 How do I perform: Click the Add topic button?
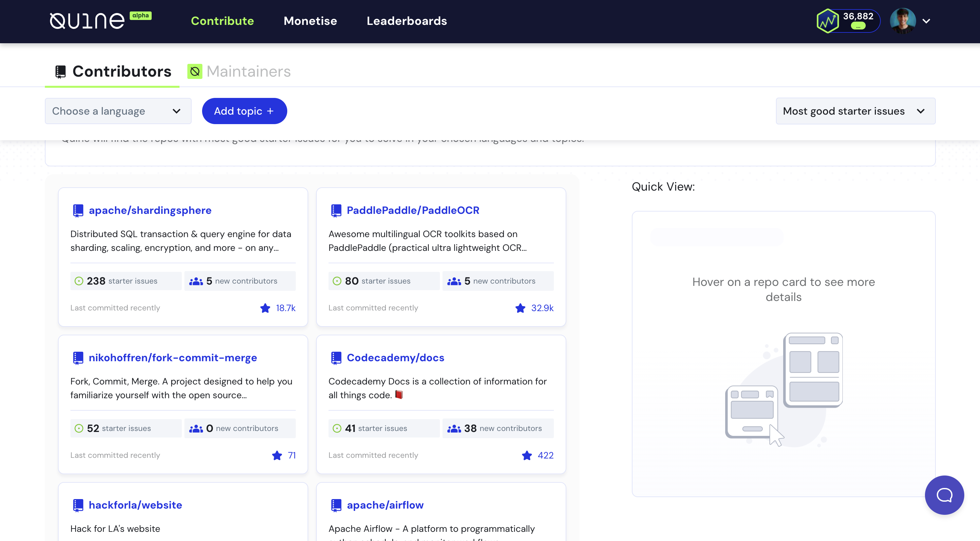coord(244,111)
